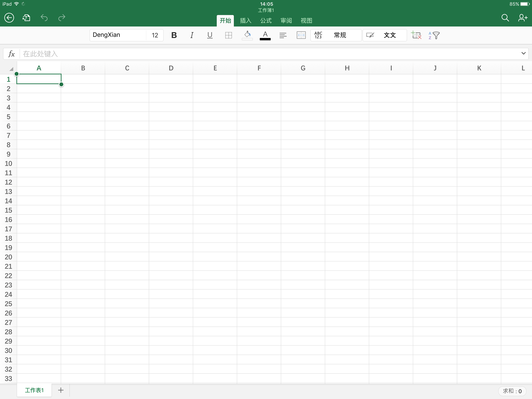Viewport: 532px width, 399px height.
Task: Toggle bold formatting
Action: pos(174,35)
